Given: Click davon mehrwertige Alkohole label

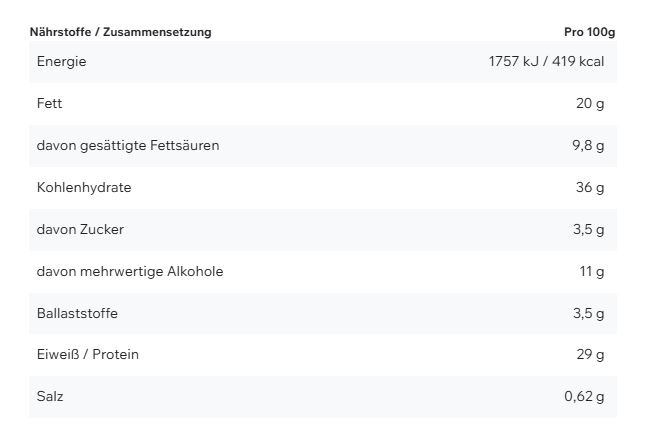Looking at the screenshot, I should (x=130, y=271).
